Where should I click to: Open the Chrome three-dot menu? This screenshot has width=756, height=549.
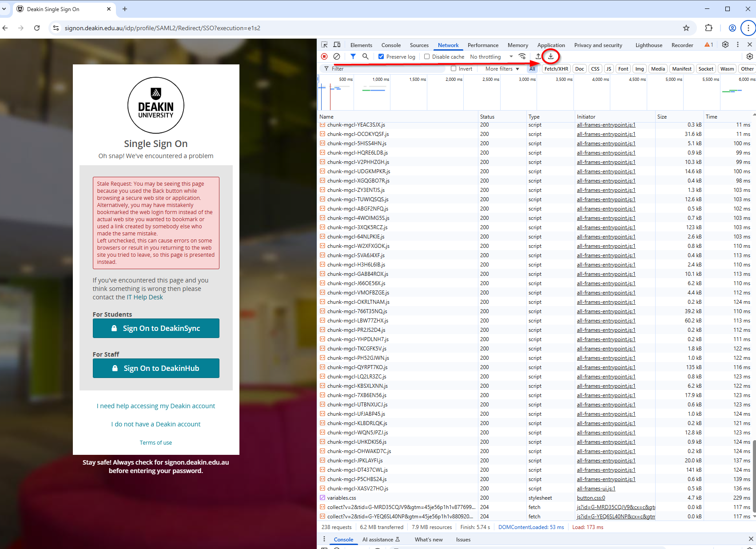pyautogui.click(x=748, y=28)
